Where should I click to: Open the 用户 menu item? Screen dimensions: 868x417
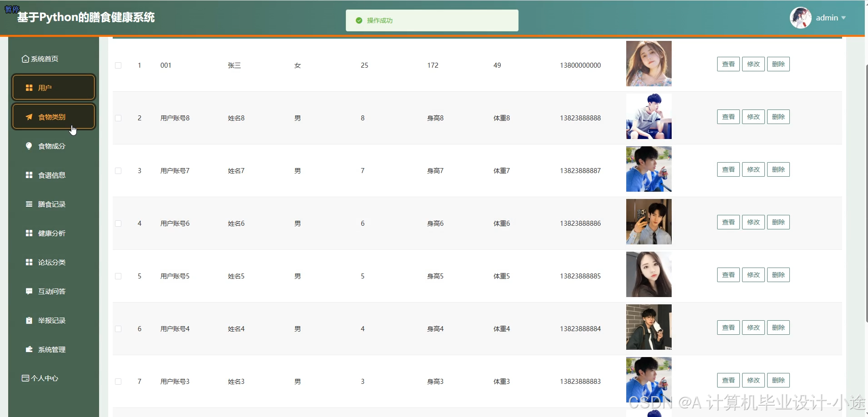(54, 87)
